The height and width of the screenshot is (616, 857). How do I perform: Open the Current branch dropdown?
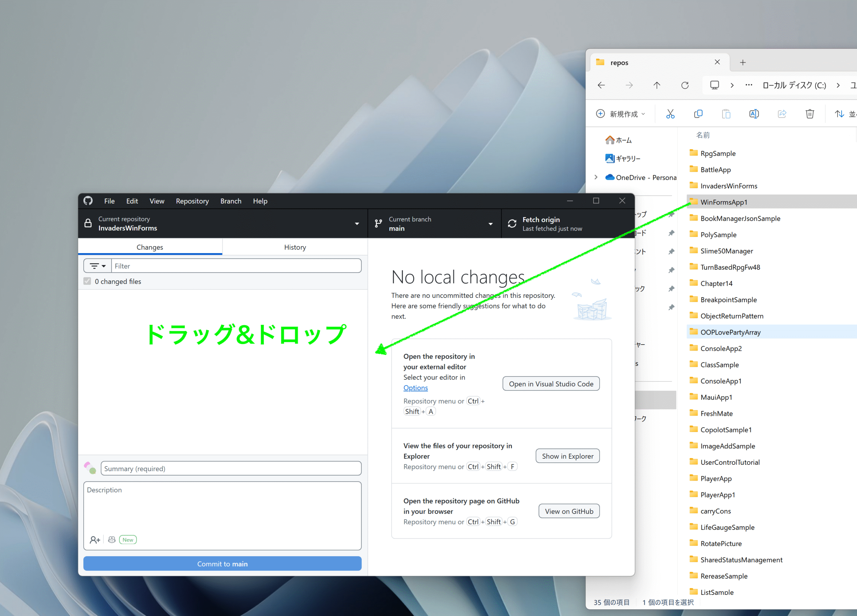(435, 224)
